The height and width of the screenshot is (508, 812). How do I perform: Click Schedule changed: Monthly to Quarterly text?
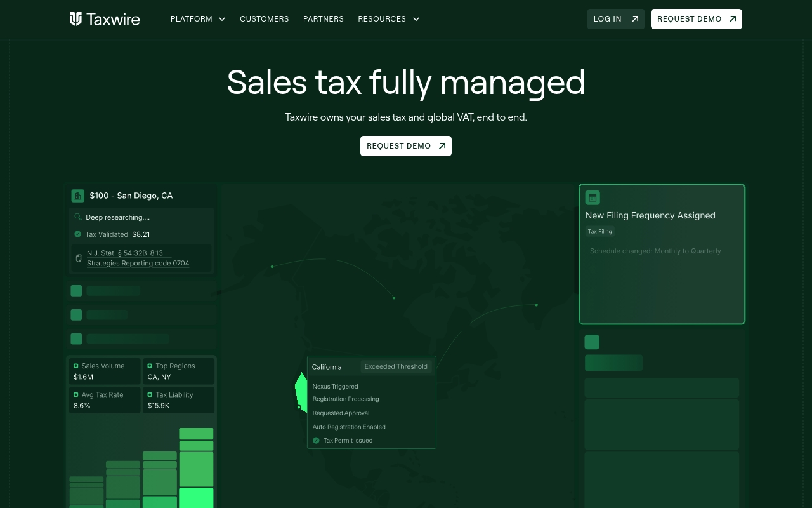(x=655, y=251)
